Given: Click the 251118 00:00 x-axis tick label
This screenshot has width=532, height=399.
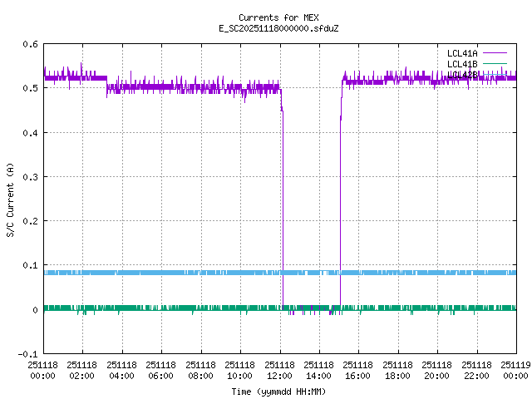Looking at the screenshot, I should (43, 370).
